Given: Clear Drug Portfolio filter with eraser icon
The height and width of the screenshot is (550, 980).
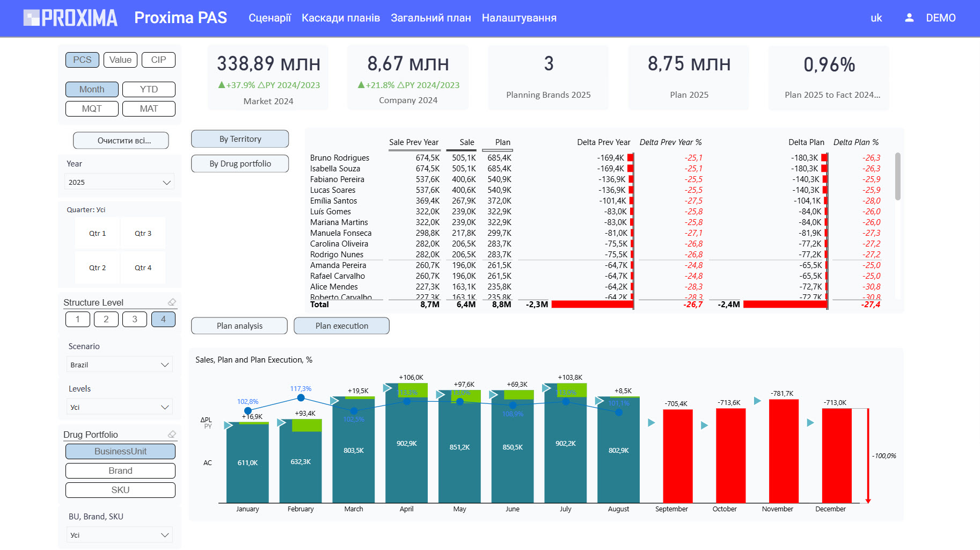Looking at the screenshot, I should coord(172,435).
